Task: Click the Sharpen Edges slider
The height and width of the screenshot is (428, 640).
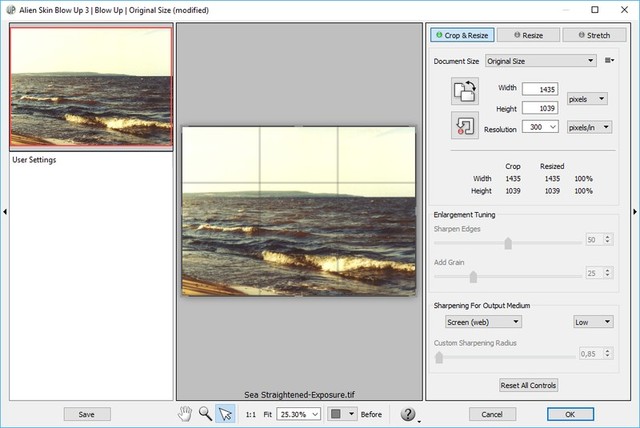Action: point(508,241)
